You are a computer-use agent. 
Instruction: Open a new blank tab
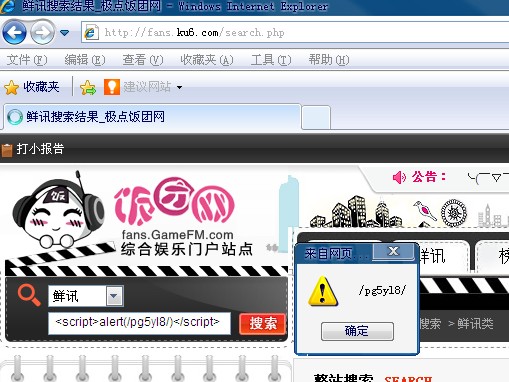tap(316, 117)
